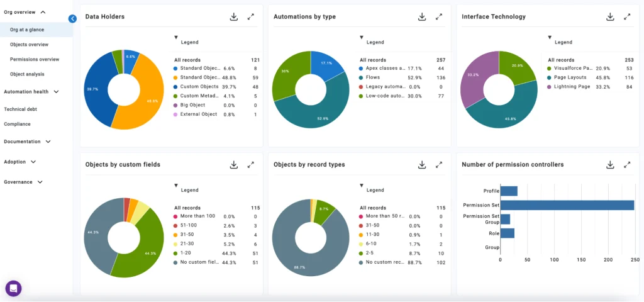Image resolution: width=644 pixels, height=302 pixels.
Task: Collapse Objects by record types legend
Action: (x=362, y=185)
